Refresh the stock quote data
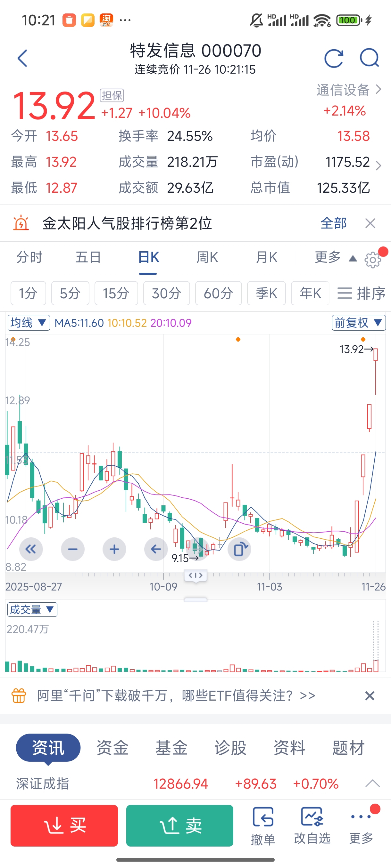391x868 pixels. pyautogui.click(x=334, y=59)
